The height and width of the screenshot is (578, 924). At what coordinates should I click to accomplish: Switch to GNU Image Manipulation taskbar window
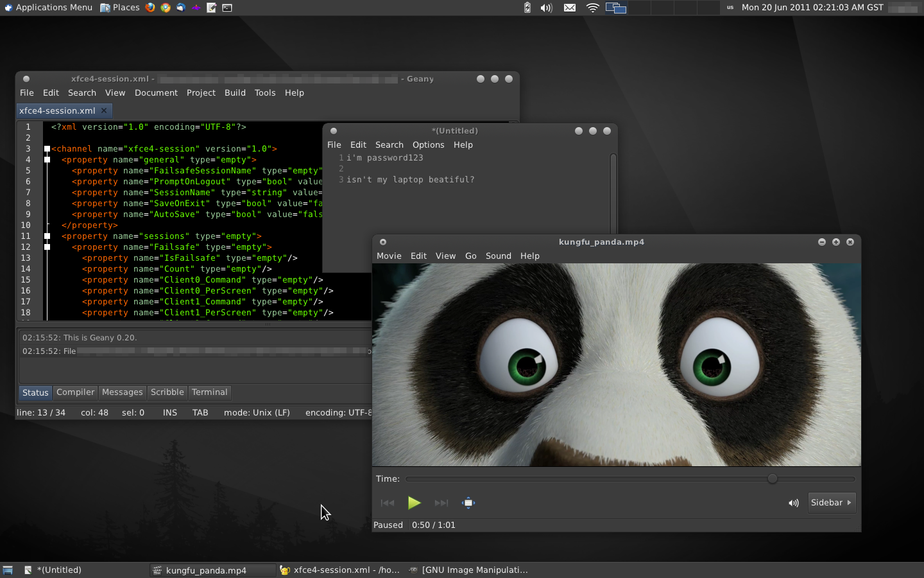[468, 570]
